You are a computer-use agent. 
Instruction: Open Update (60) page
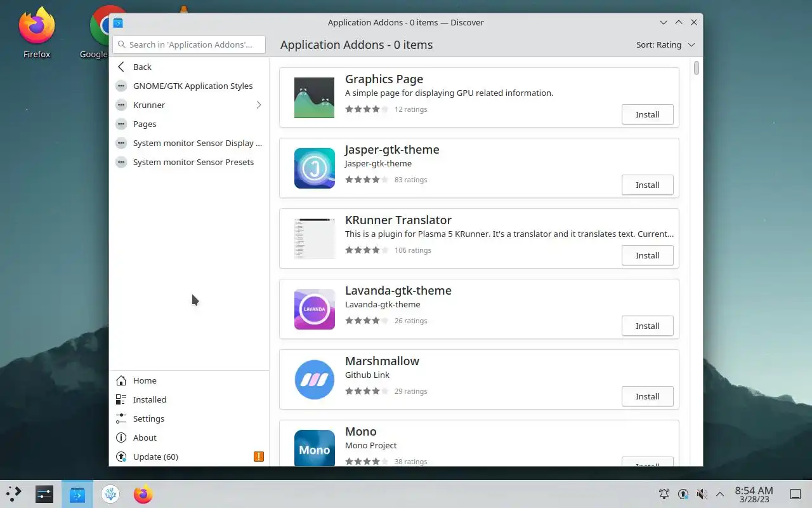click(189, 457)
